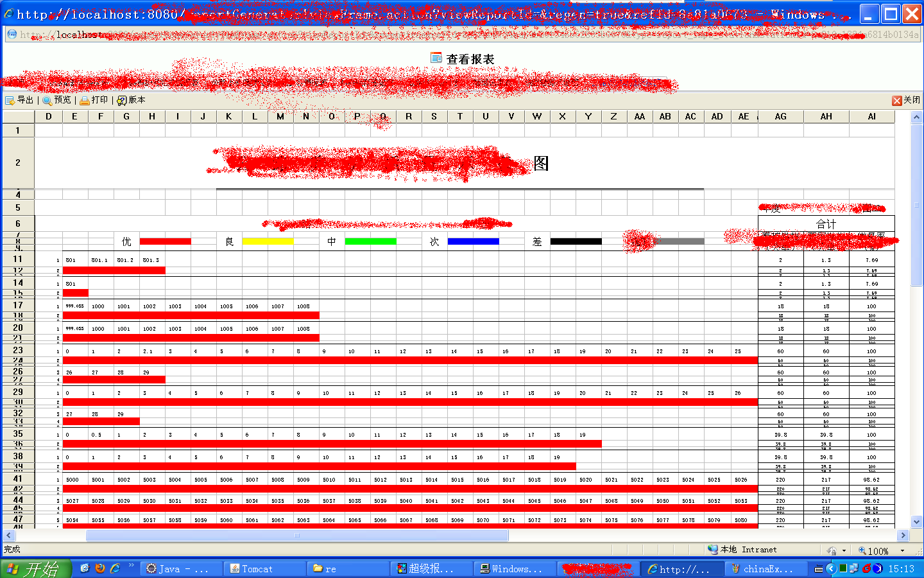Click cell value 5080
The height and width of the screenshot is (578, 924).
[741, 520]
